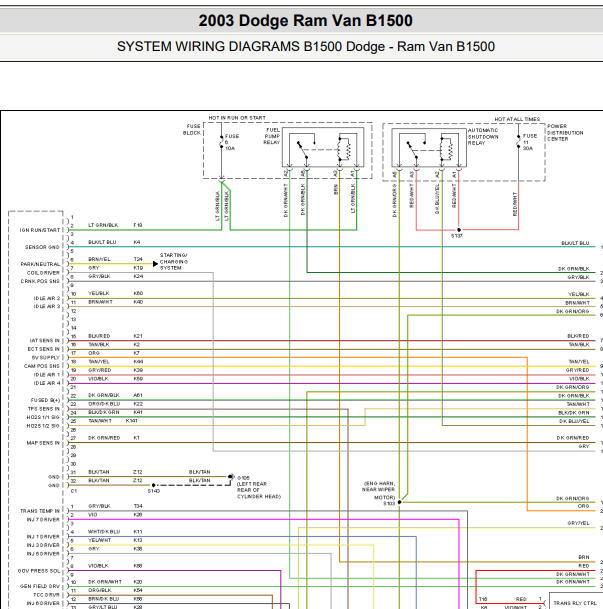Click the "FUSE 11 30A" label

pos(530,142)
